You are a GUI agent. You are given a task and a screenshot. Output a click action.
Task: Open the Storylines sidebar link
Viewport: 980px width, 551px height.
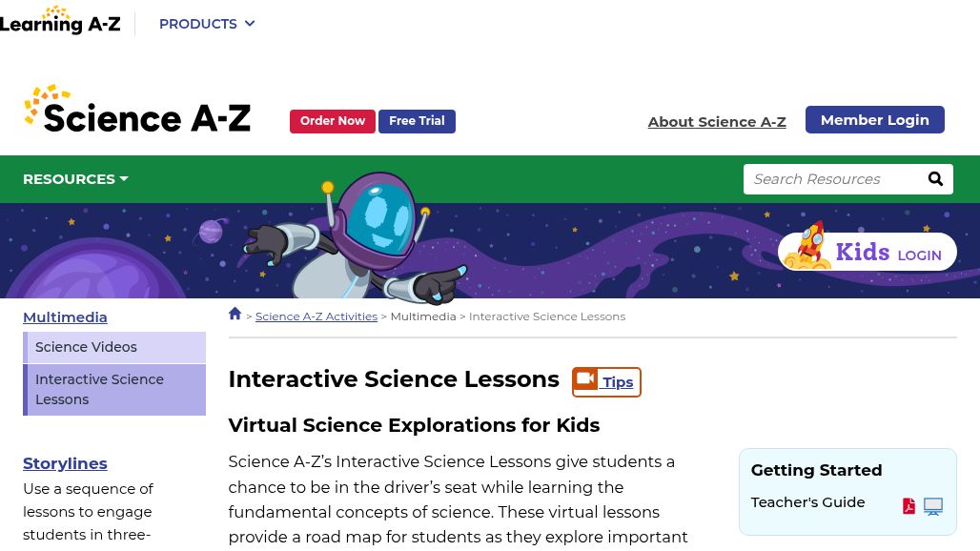65,463
